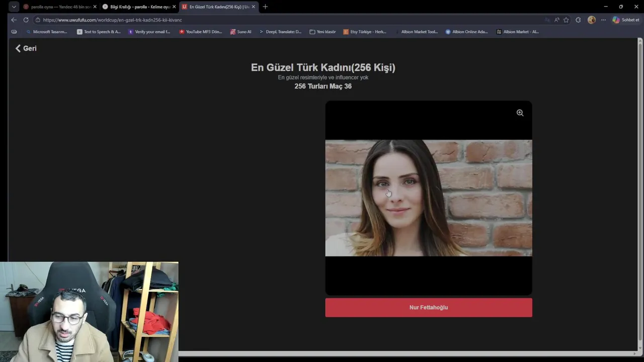Viewport: 644px width, 362px height.
Task: Click the 256 Turları Maç 36 text
Action: coord(323,86)
